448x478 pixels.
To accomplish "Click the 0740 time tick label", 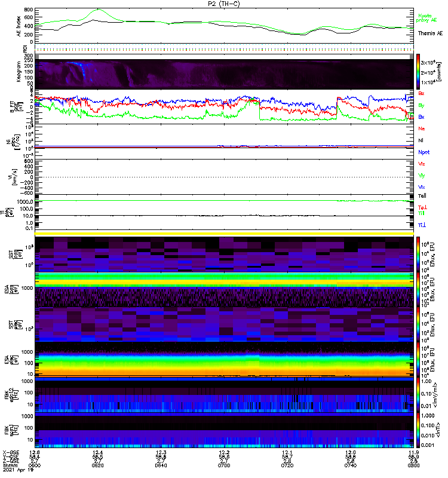I will (x=351, y=465).
